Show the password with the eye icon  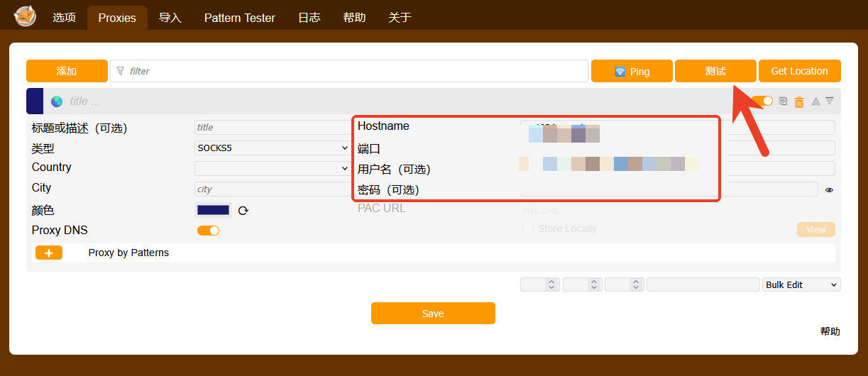(x=829, y=189)
